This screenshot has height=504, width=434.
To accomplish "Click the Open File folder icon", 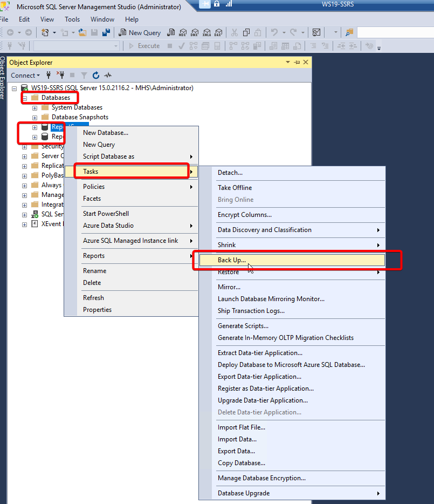I will pos(82,32).
